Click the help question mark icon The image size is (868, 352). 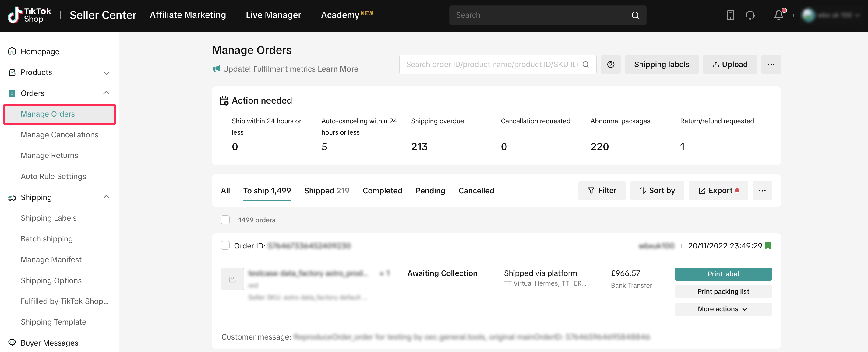coord(611,64)
